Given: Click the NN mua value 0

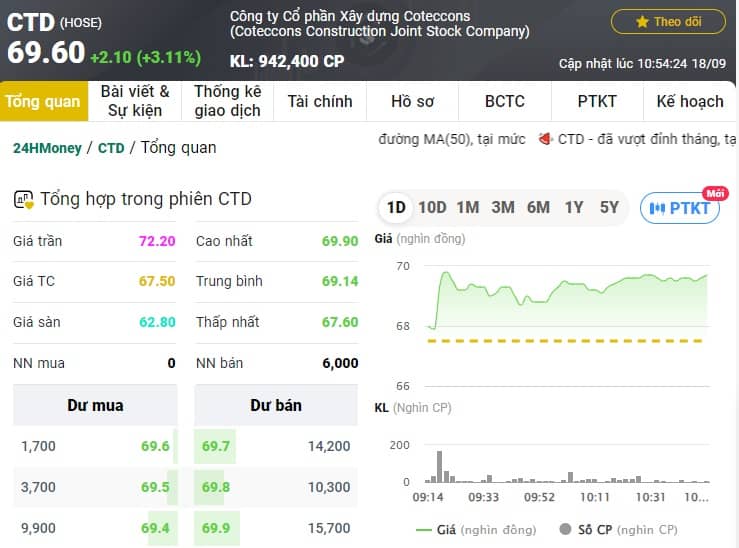Looking at the screenshot, I should [172, 363].
